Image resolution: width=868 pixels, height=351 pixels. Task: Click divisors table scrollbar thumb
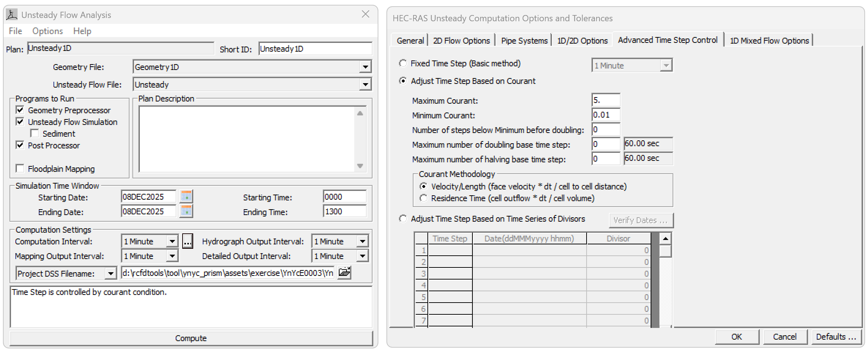coord(665,251)
